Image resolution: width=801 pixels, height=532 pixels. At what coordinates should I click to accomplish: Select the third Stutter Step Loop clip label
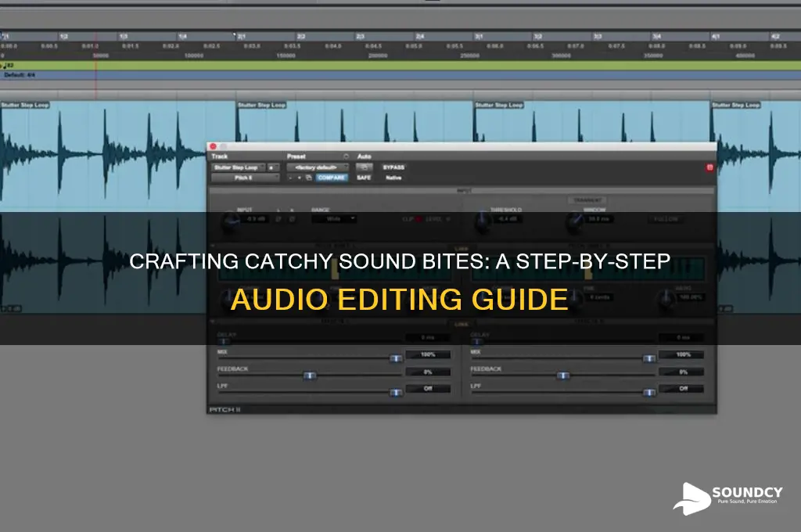coord(499,106)
